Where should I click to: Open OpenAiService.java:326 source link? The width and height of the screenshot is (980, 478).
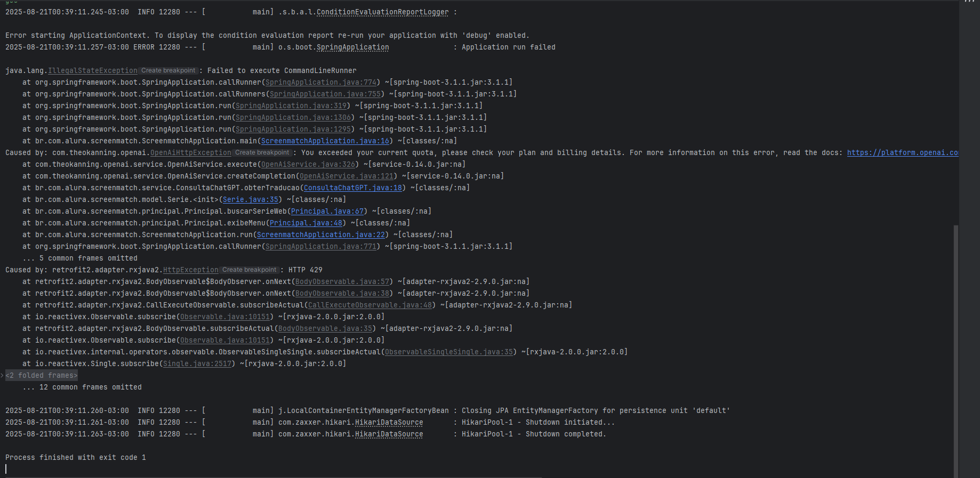[308, 164]
